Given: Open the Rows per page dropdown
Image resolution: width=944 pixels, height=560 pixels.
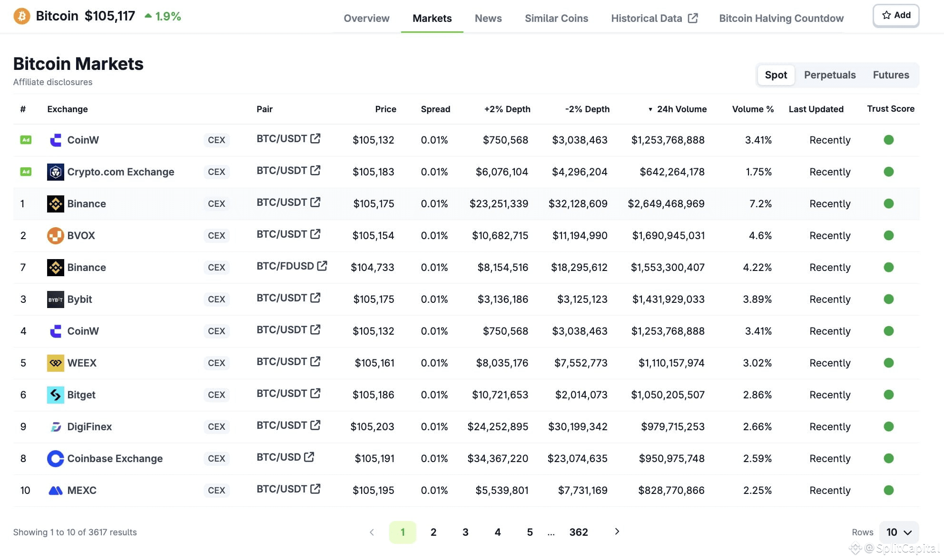Looking at the screenshot, I should 899,532.
